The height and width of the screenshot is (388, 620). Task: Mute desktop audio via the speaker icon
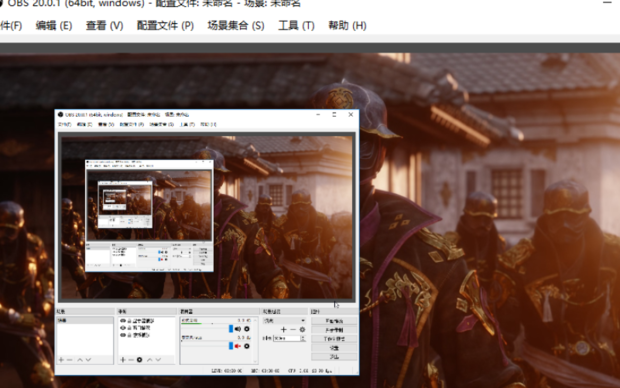tap(238, 329)
